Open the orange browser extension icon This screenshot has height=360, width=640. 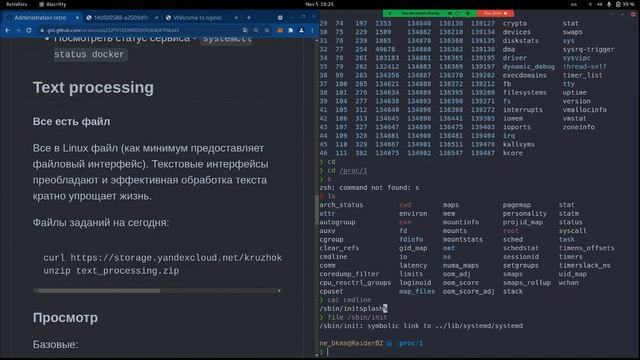click(280, 30)
